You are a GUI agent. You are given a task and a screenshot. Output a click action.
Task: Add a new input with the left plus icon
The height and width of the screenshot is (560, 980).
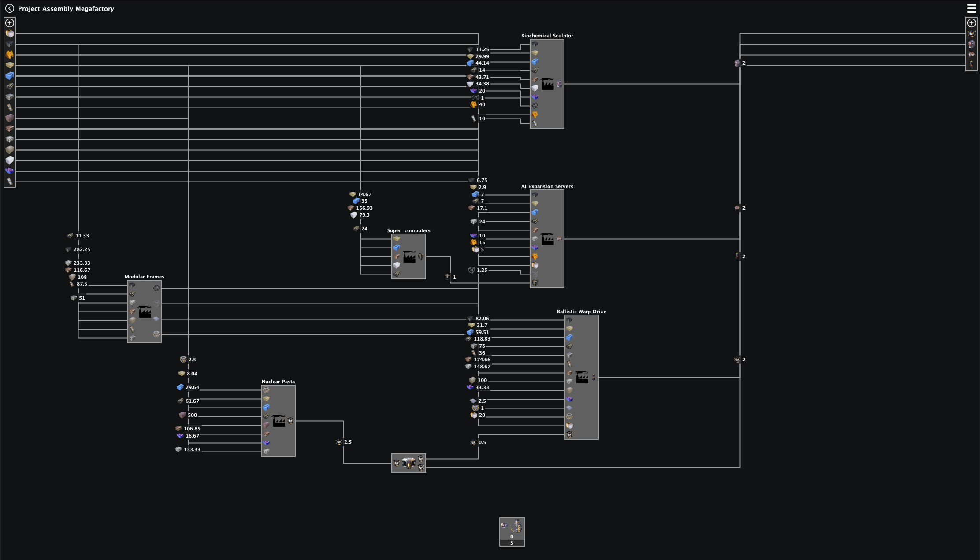(10, 23)
